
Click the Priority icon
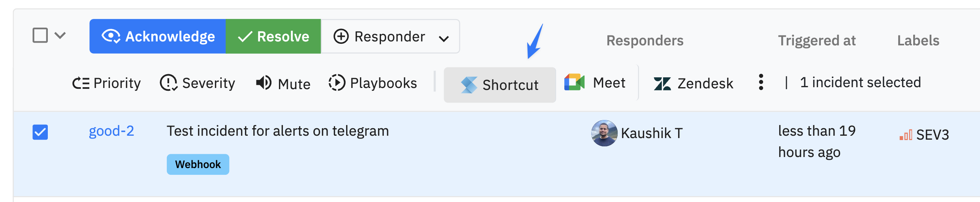[x=81, y=83]
